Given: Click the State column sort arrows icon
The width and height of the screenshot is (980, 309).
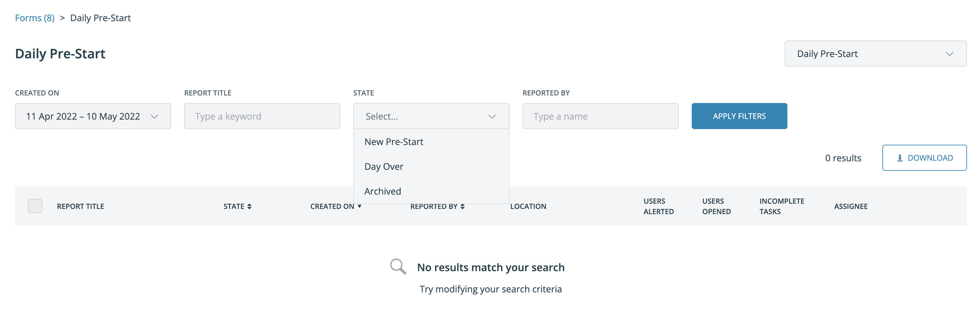Looking at the screenshot, I should 249,206.
